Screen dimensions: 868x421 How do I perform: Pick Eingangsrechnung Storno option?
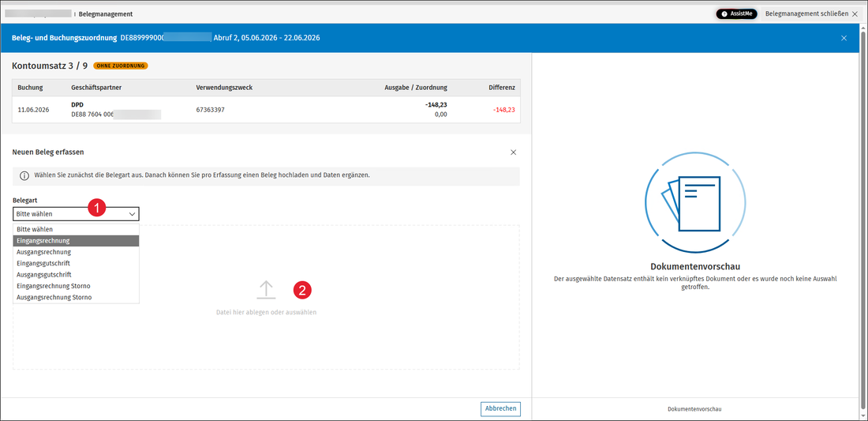click(x=76, y=286)
